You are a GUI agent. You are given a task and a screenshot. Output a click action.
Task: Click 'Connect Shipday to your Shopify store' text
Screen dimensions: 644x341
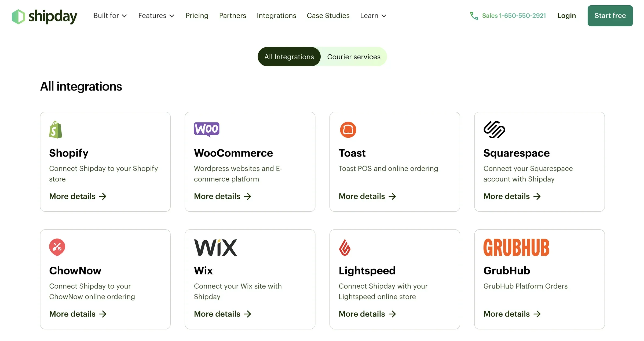tap(103, 174)
